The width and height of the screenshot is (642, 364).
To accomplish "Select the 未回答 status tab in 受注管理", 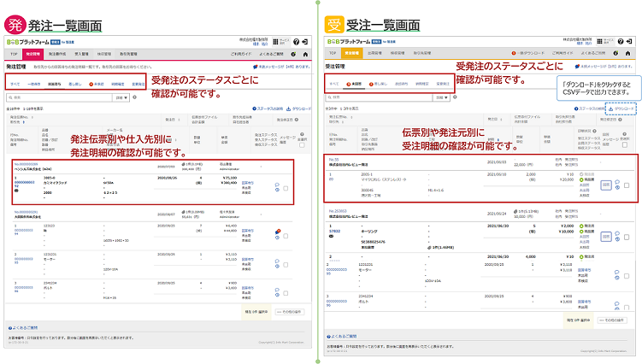I will (356, 84).
